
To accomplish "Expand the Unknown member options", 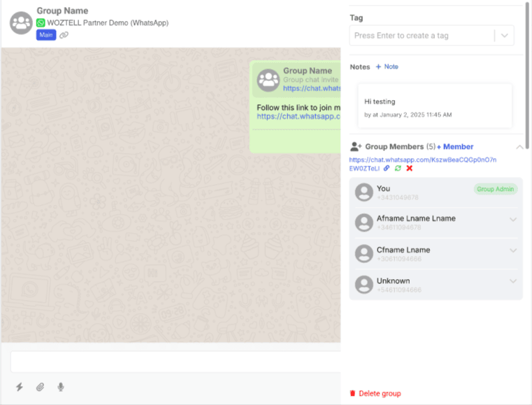I will 513,281.
